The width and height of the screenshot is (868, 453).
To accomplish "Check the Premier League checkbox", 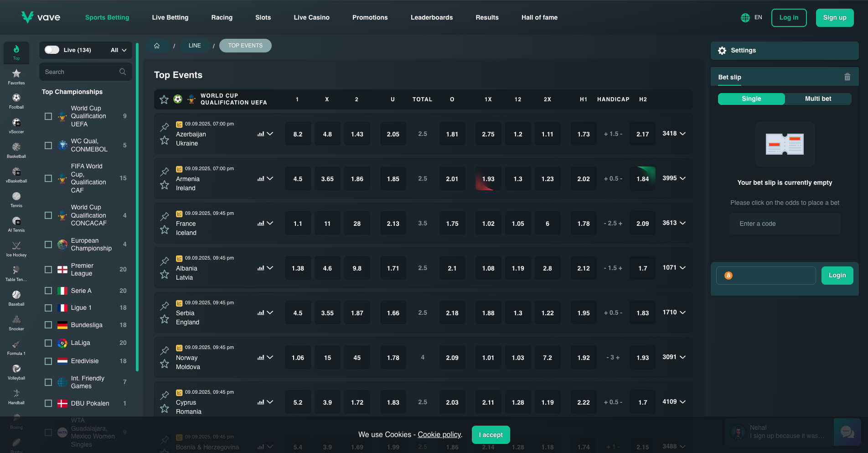I will (48, 270).
